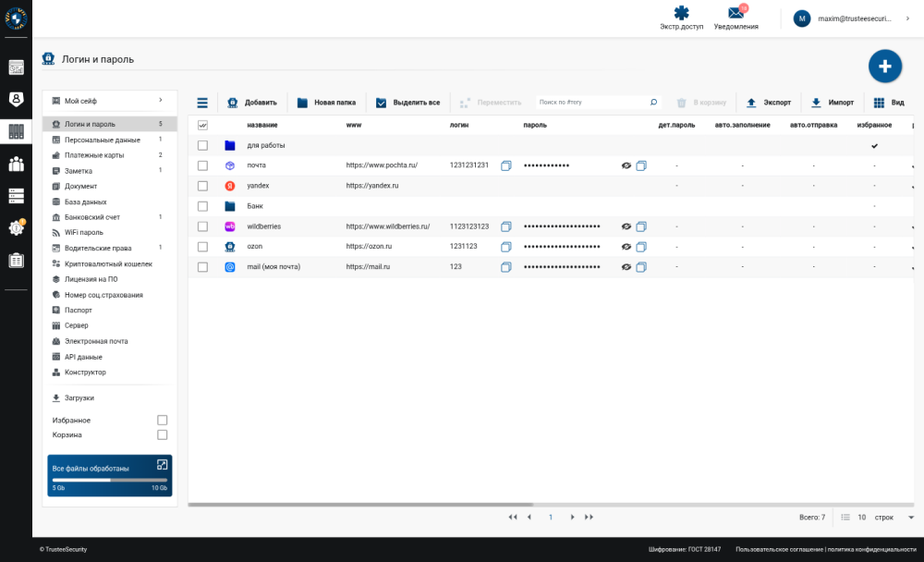Click the Экспорт button
The image size is (924, 562).
(x=769, y=103)
